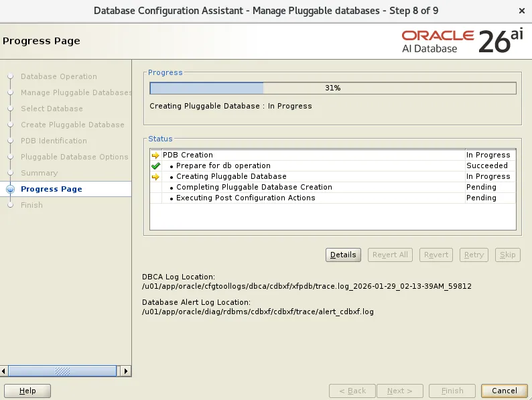
Task: Click In Progress status of PDB Creation
Action: pyautogui.click(x=490, y=155)
